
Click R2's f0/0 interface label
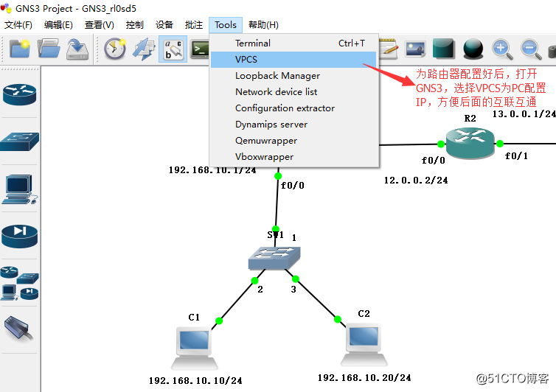pyautogui.click(x=433, y=161)
